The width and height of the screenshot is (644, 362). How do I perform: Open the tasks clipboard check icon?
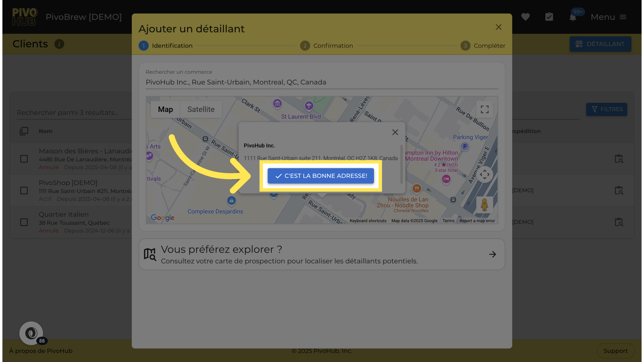549,17
